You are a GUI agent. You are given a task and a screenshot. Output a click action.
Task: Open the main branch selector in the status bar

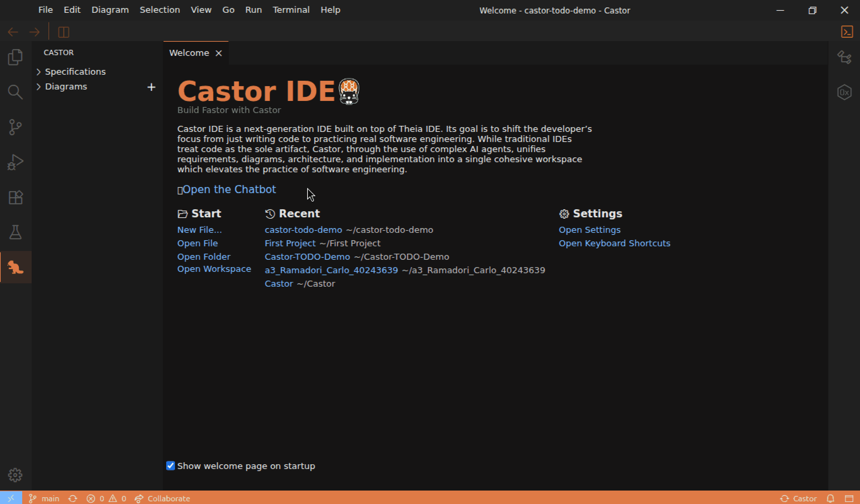[44, 499]
